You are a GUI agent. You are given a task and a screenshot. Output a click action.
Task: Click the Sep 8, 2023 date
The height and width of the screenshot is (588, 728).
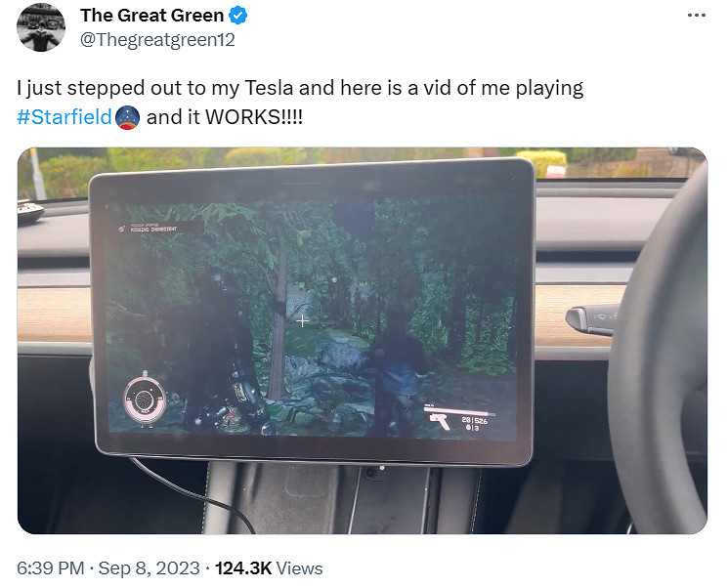coord(150,568)
